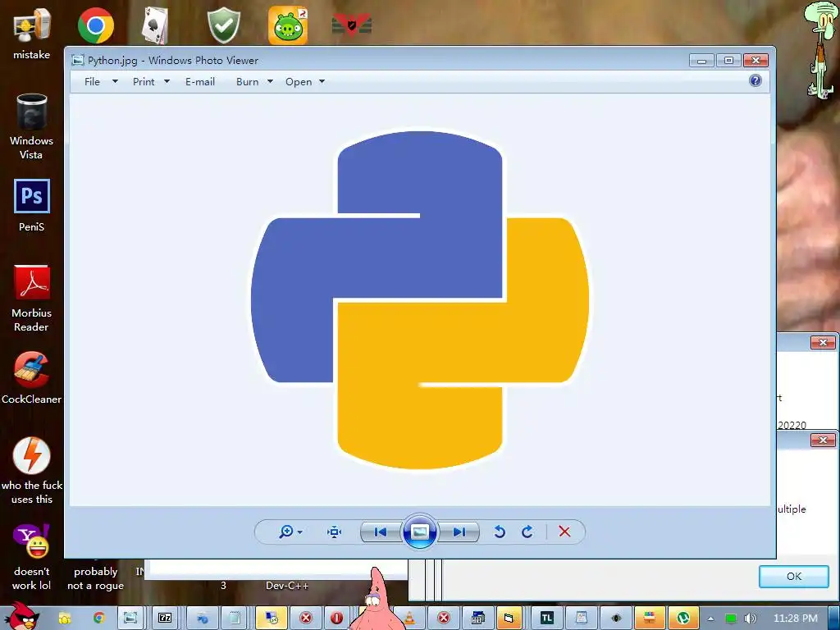The width and height of the screenshot is (840, 630).
Task: Show hidden tray icons arrow
Action: (x=711, y=619)
